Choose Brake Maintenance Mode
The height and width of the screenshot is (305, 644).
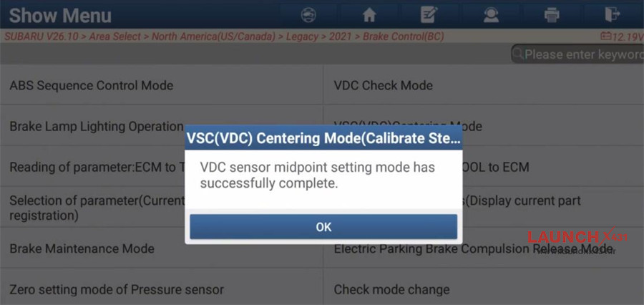coord(82,249)
